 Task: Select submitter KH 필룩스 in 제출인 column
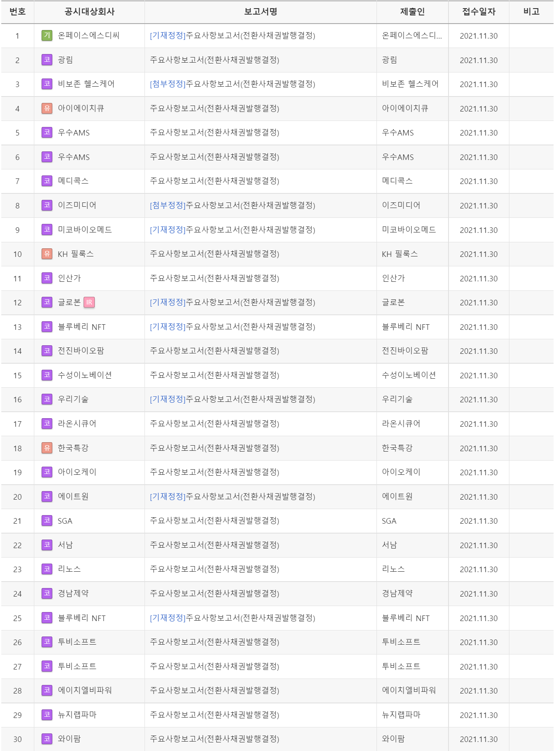pos(400,254)
